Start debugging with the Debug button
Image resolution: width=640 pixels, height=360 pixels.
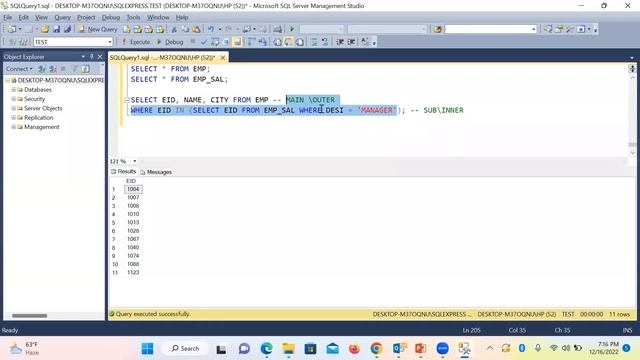[170, 42]
